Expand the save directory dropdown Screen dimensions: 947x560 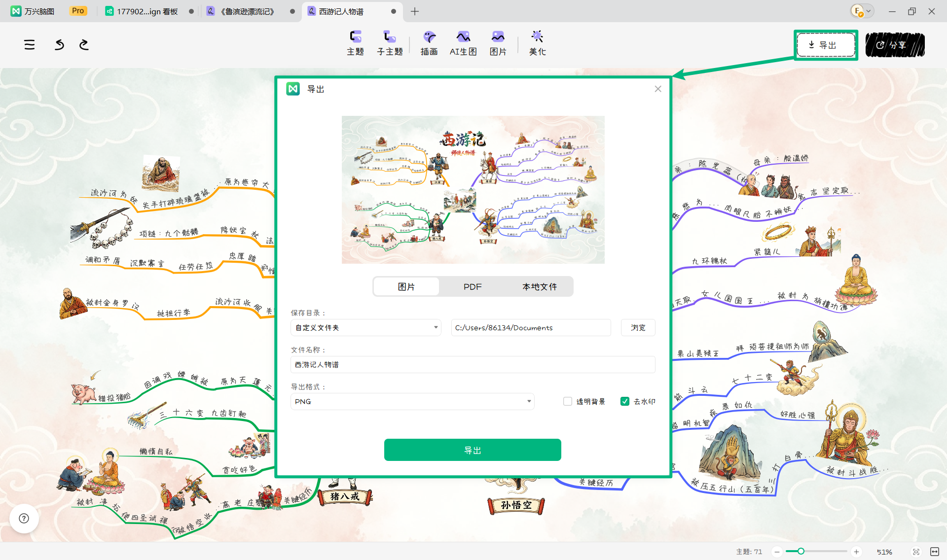pyautogui.click(x=366, y=327)
